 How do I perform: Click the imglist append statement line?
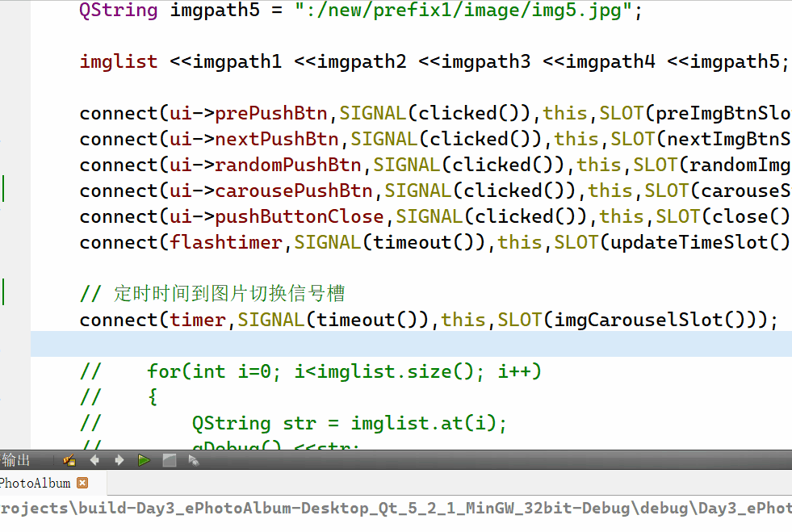point(434,61)
